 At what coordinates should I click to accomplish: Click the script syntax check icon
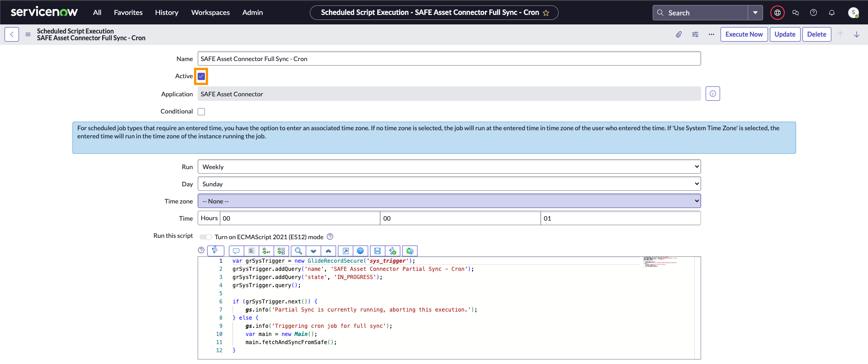(392, 251)
